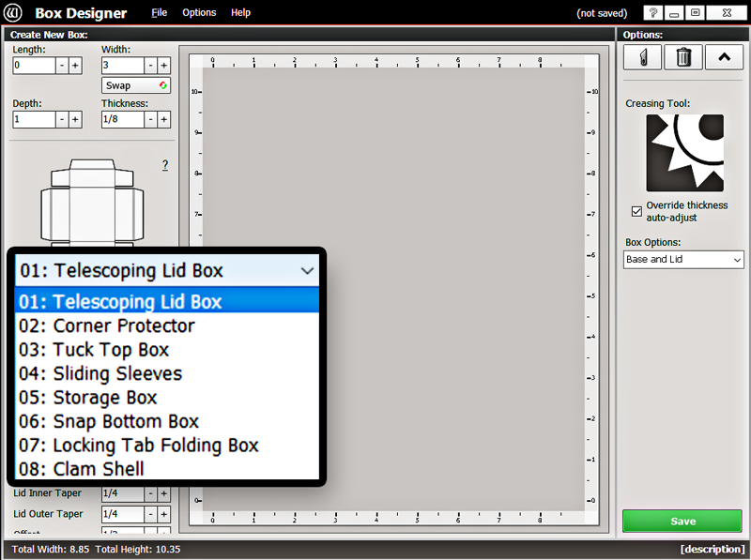Image resolution: width=751 pixels, height=560 pixels.
Task: Click the Depth input field
Action: pyautogui.click(x=34, y=120)
